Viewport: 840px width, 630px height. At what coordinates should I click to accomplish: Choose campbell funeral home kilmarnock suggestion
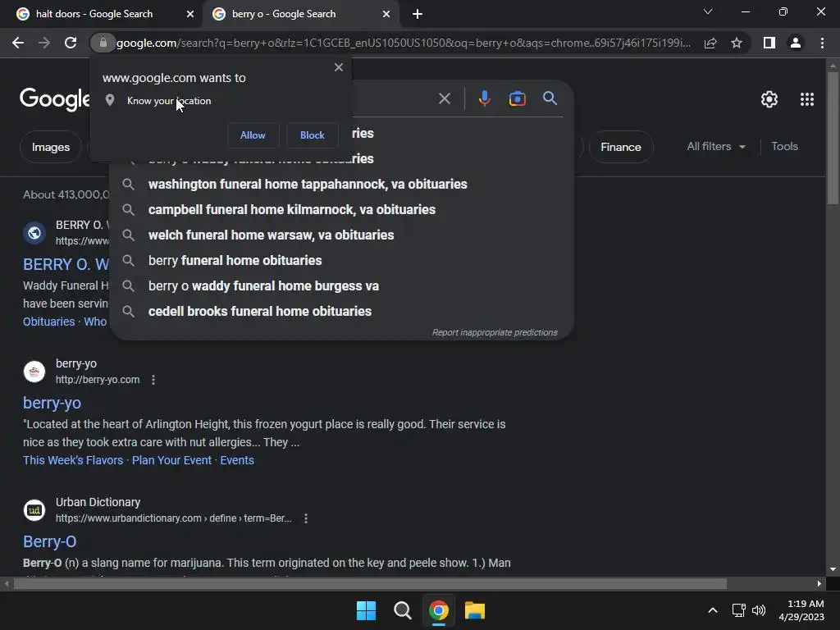(341, 209)
